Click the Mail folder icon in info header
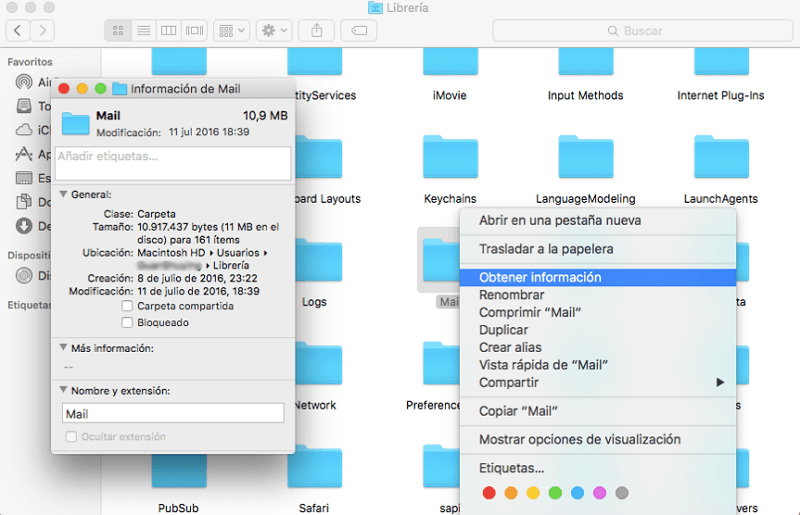This screenshot has width=800, height=515. [76, 124]
